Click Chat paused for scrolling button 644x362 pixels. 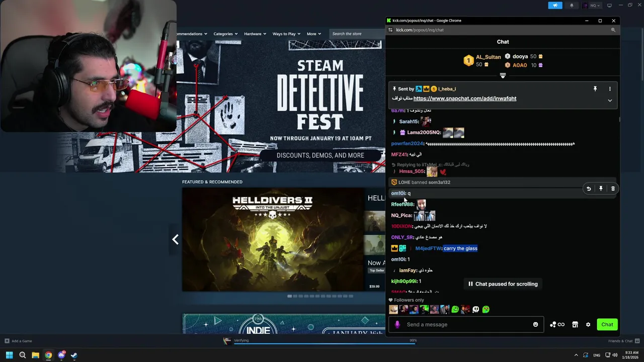tap(503, 284)
